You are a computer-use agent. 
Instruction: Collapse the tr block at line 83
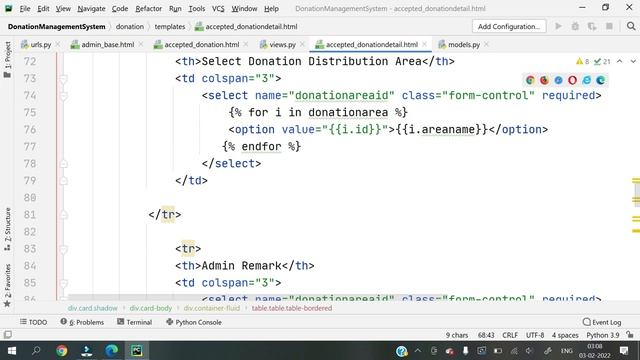tap(64, 249)
